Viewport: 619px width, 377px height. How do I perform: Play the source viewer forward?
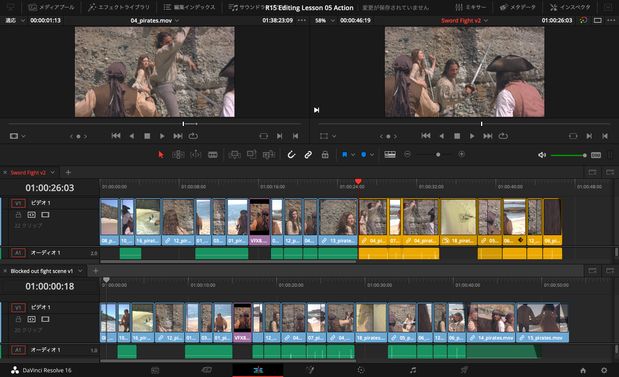(162, 136)
